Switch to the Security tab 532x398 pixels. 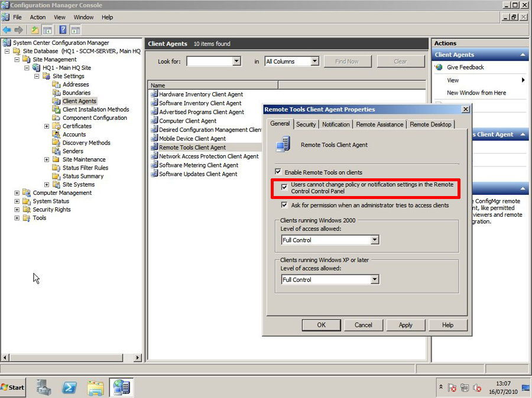(x=306, y=125)
